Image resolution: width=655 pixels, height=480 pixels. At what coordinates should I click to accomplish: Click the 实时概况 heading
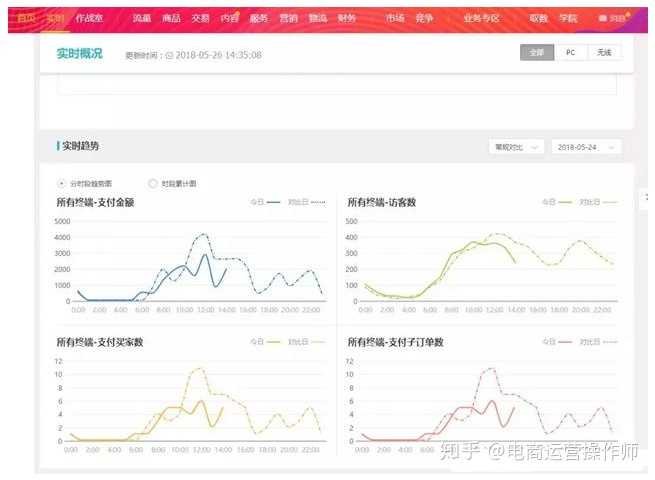[x=78, y=54]
